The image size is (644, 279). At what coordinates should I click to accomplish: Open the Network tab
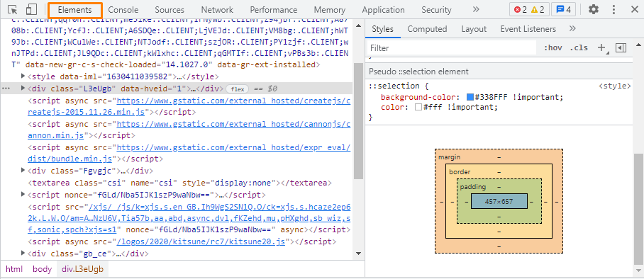217,10
